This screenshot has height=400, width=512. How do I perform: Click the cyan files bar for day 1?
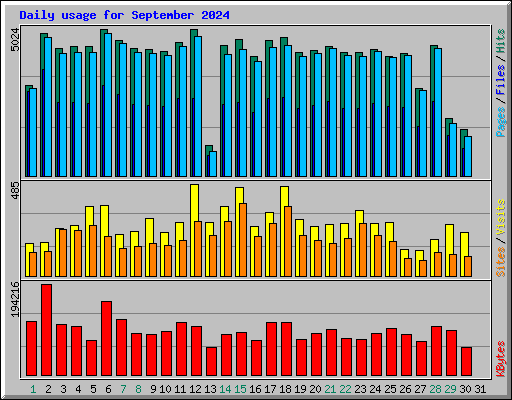click(x=33, y=132)
